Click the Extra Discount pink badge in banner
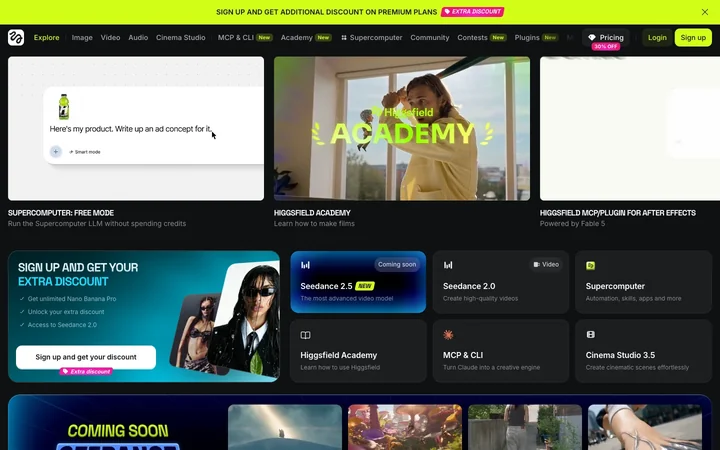Viewport: 720px width, 450px height. pyautogui.click(x=472, y=11)
